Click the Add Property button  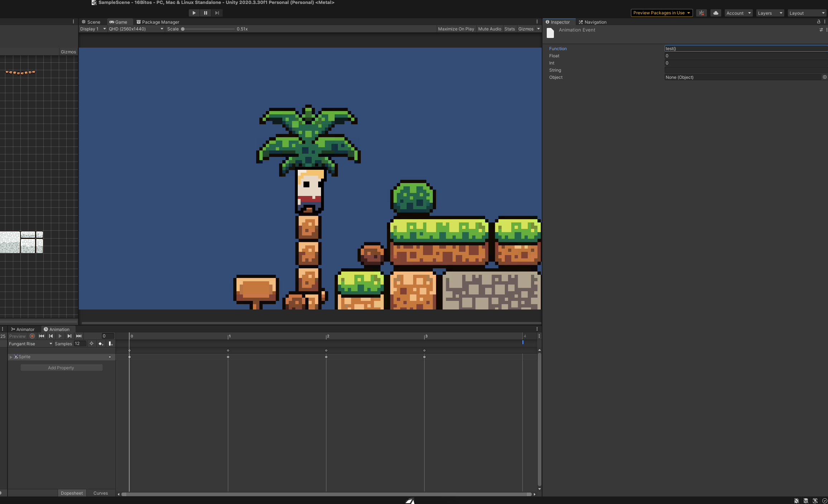[61, 368]
